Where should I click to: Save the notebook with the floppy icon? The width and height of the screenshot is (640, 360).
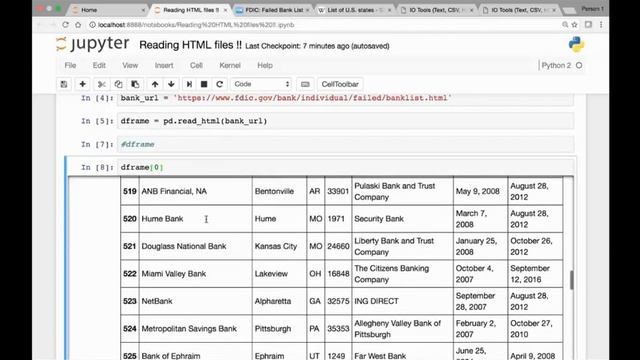64,84
